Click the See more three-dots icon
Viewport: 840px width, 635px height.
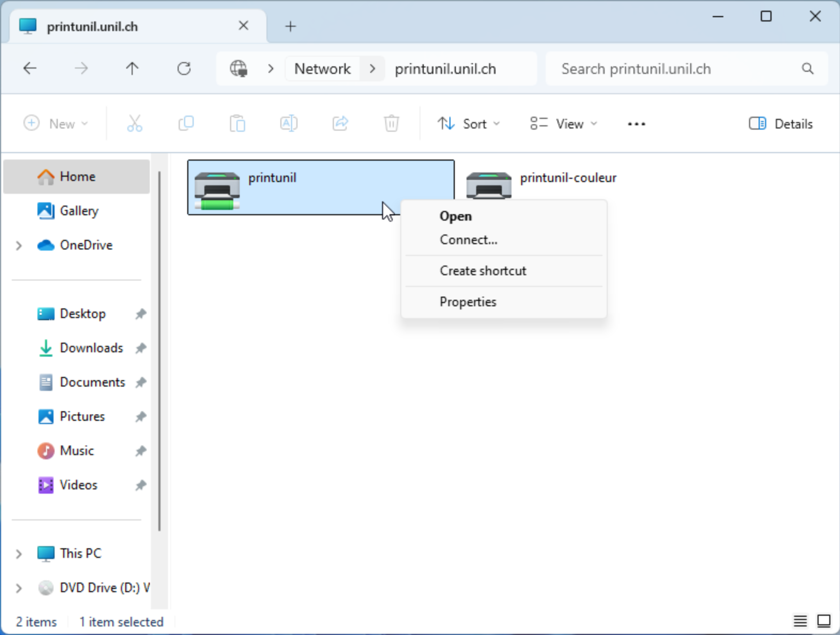point(636,124)
